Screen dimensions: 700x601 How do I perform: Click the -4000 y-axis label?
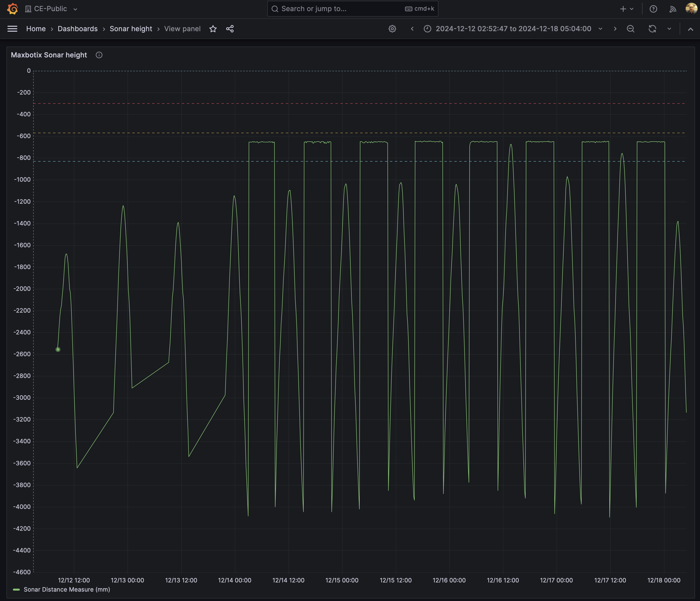(22, 506)
